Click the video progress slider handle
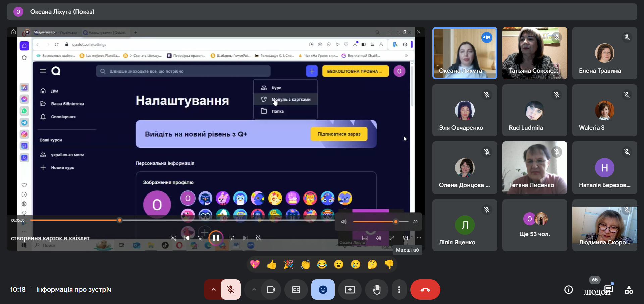Viewport: 644px width, 304px height. [120, 220]
